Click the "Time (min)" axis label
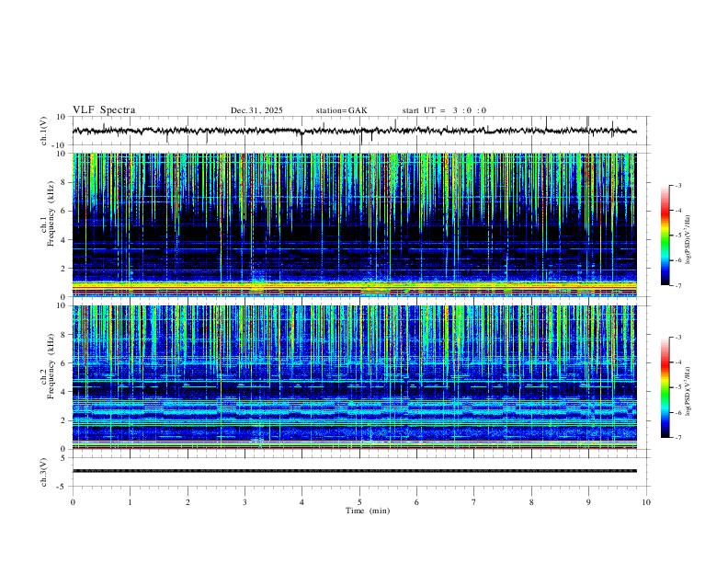Image resolution: width=728 pixels, height=563 pixels. (x=368, y=511)
